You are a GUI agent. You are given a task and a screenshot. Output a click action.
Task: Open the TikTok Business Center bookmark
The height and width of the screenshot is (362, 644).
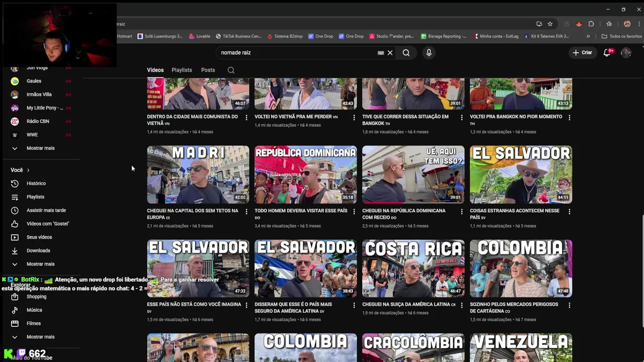click(238, 36)
